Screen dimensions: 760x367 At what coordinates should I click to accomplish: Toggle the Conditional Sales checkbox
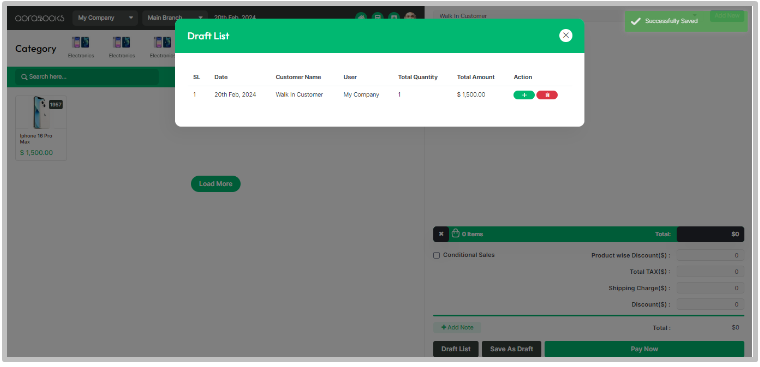tap(436, 255)
